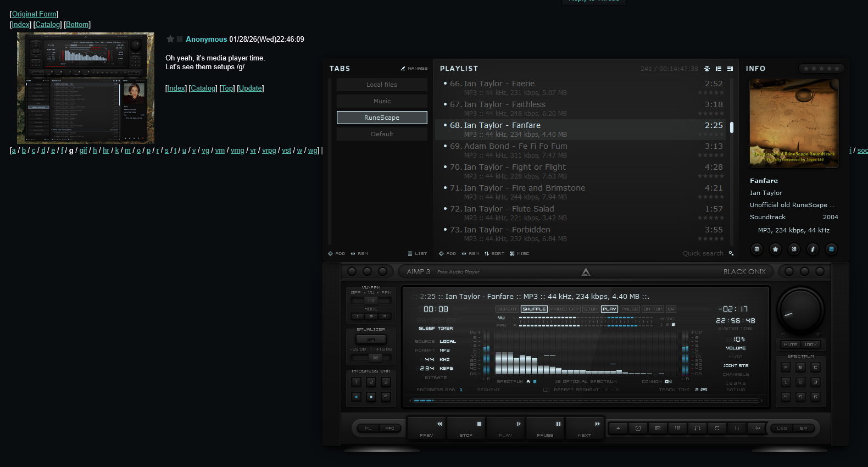Open the ADD menu in the Tabs panel

[337, 253]
